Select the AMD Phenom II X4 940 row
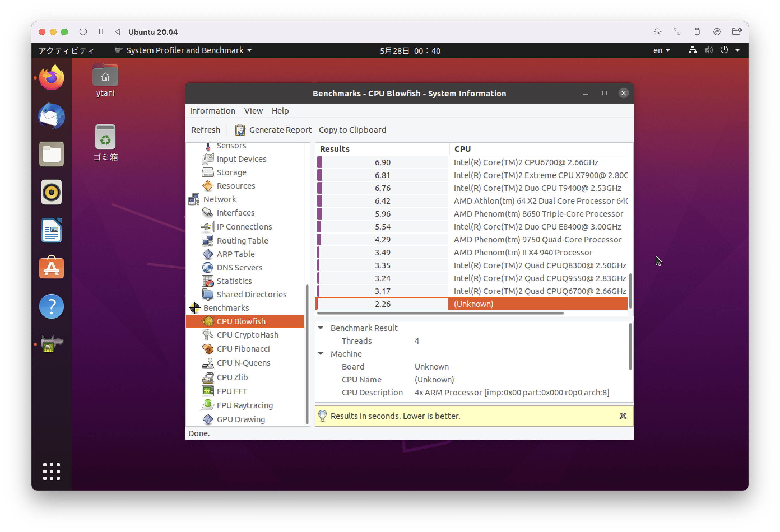The width and height of the screenshot is (780, 532). [x=472, y=253]
